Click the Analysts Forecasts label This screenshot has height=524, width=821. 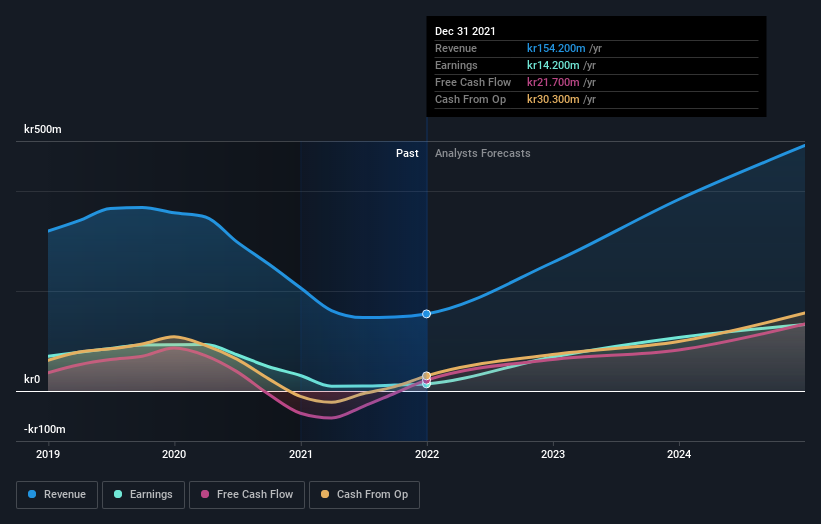click(482, 153)
